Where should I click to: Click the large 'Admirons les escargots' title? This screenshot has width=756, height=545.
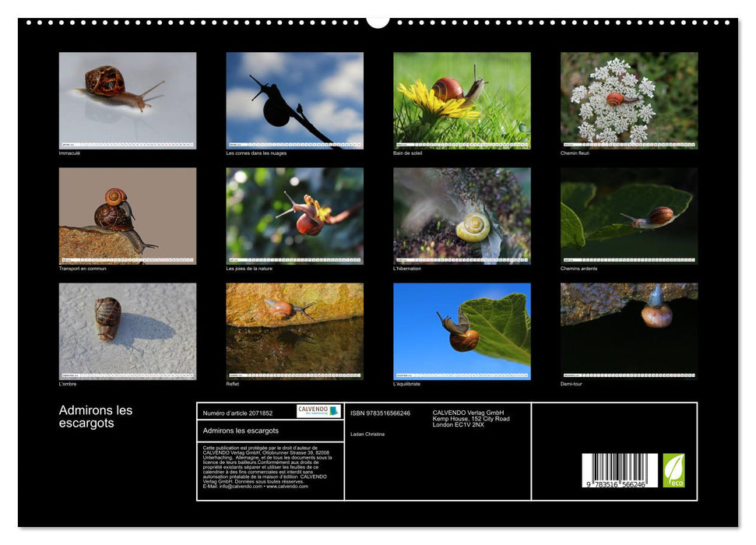[x=96, y=417]
